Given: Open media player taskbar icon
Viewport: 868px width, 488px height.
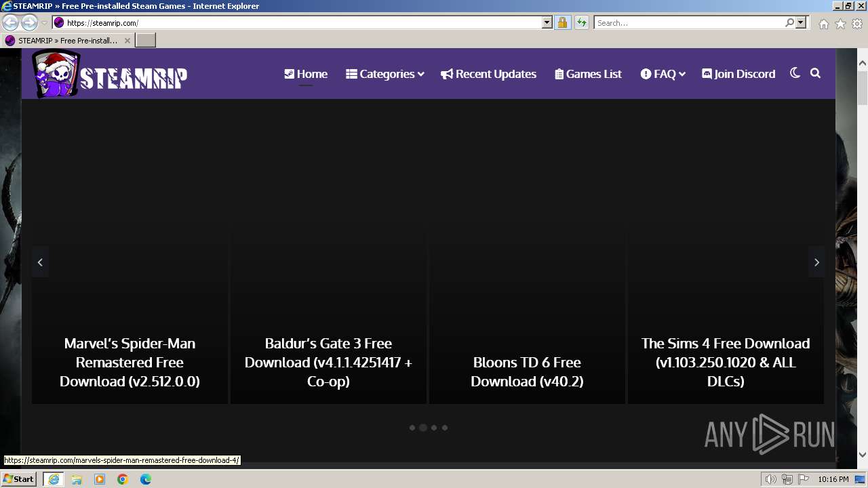Looking at the screenshot, I should point(100,479).
